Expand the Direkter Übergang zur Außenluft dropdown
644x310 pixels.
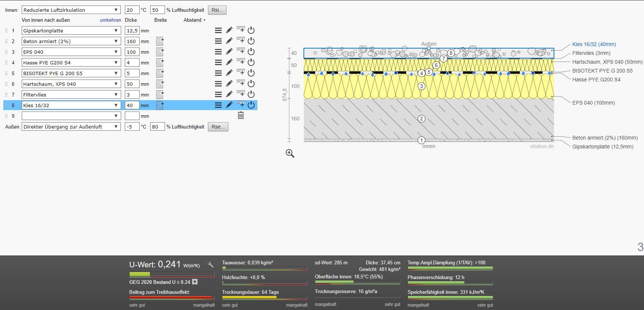[x=71, y=127]
